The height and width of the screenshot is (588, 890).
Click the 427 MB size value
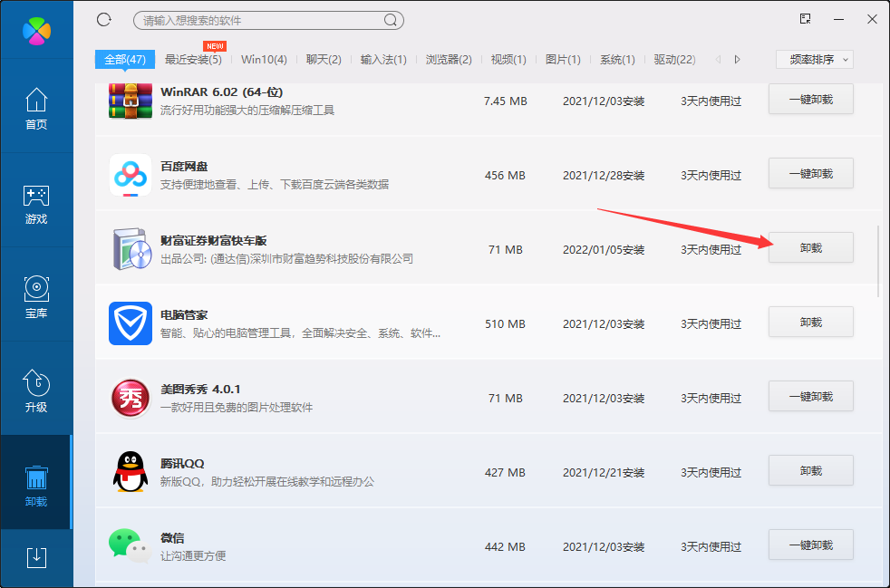(x=505, y=472)
